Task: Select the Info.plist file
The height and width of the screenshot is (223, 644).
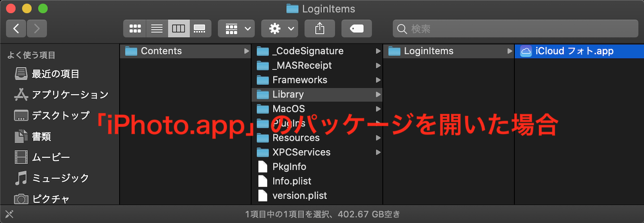Action: coord(317,181)
